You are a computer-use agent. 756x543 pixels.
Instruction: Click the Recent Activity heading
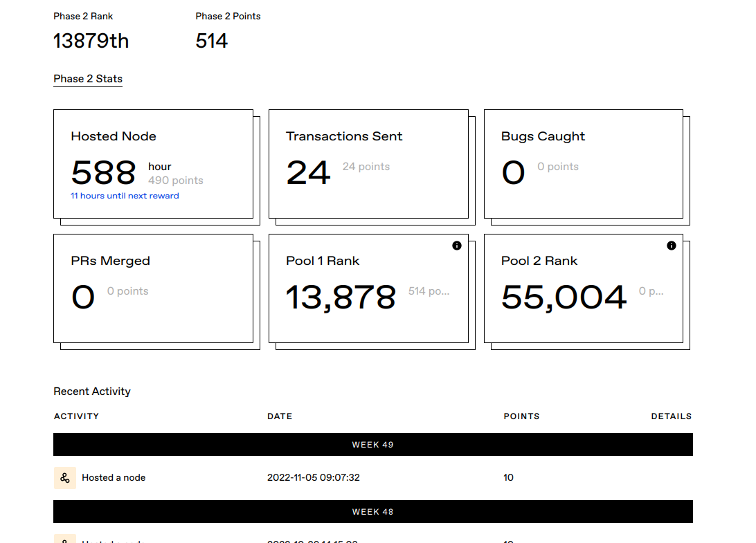click(x=92, y=392)
